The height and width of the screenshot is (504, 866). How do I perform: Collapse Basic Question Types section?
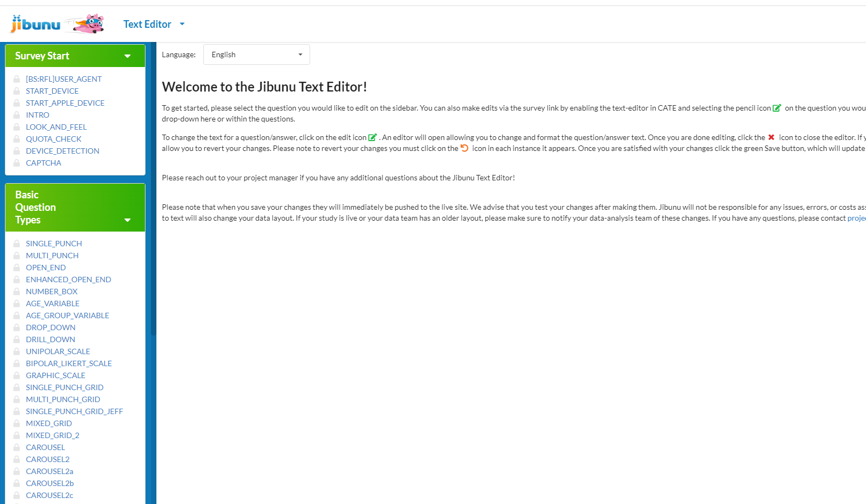coord(128,220)
